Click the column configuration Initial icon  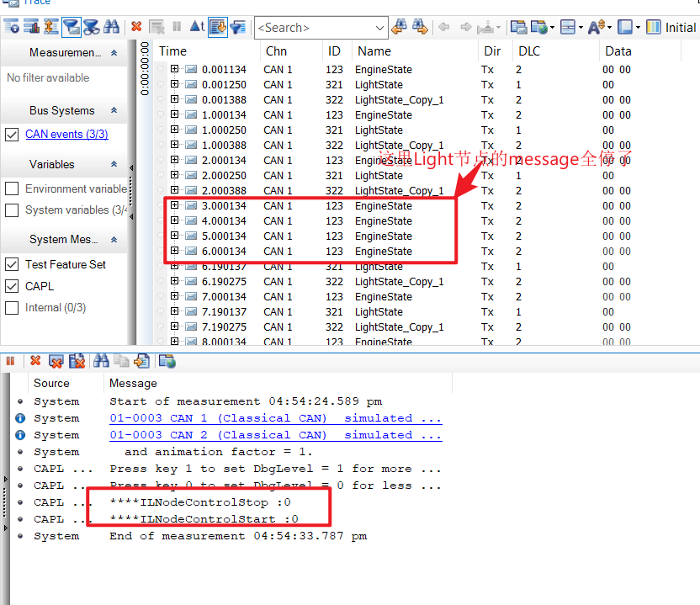pyautogui.click(x=654, y=27)
